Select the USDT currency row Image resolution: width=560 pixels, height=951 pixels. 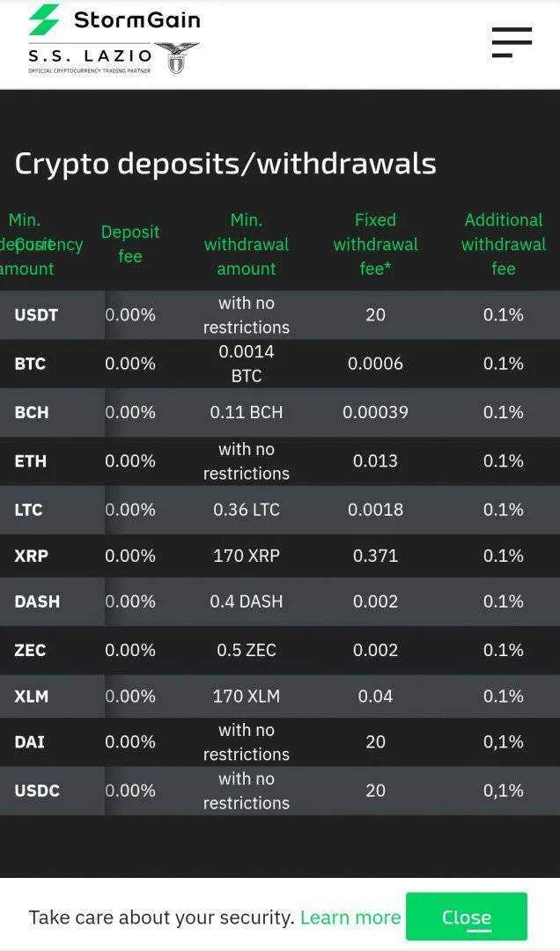click(x=280, y=314)
